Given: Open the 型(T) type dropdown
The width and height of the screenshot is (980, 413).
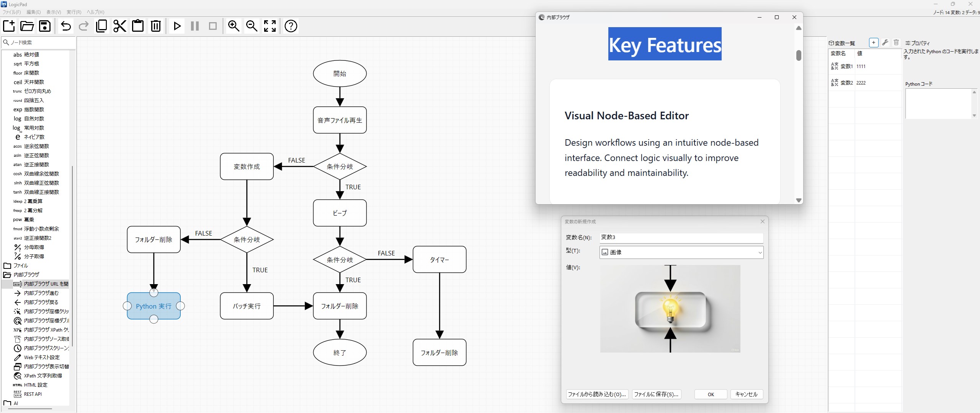Looking at the screenshot, I should tap(681, 252).
